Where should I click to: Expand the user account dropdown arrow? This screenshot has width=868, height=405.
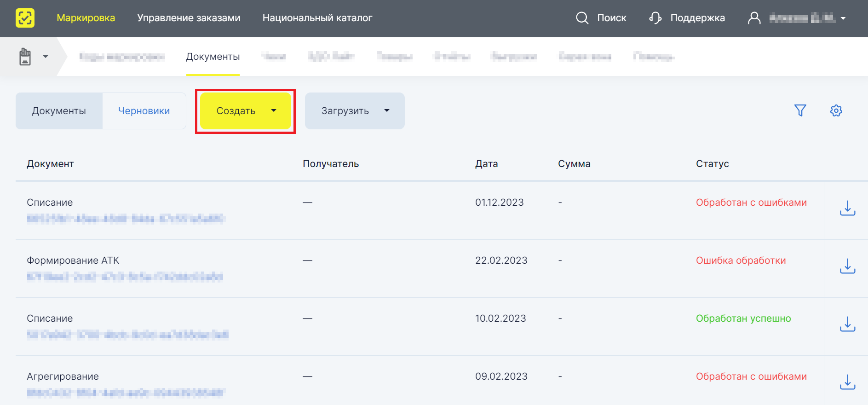[843, 18]
